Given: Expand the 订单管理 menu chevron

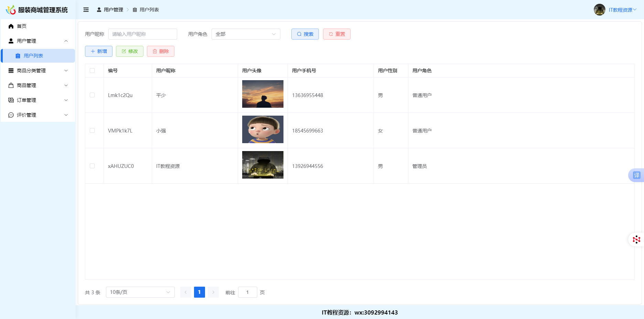Looking at the screenshot, I should [66, 100].
